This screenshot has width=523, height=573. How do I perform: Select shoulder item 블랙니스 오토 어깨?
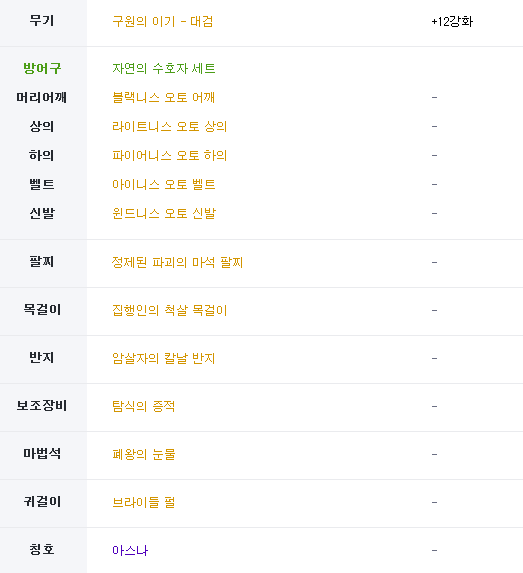163,97
